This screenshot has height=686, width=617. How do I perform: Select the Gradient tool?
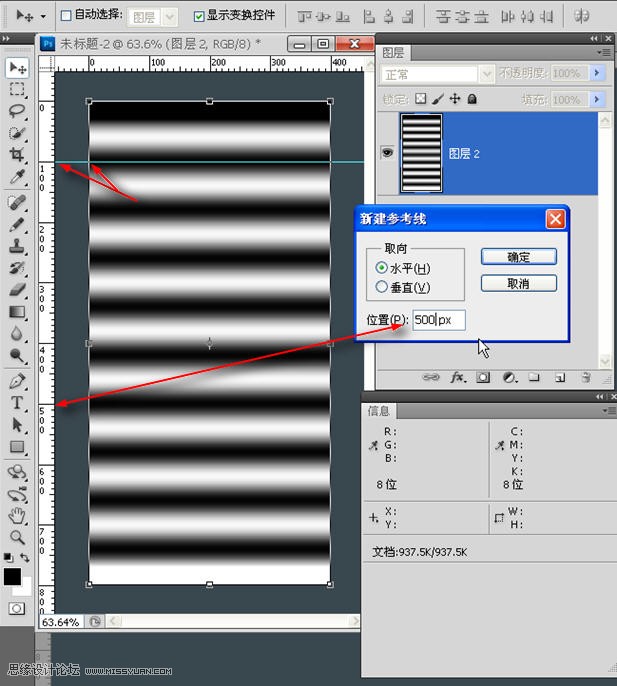coord(18,312)
